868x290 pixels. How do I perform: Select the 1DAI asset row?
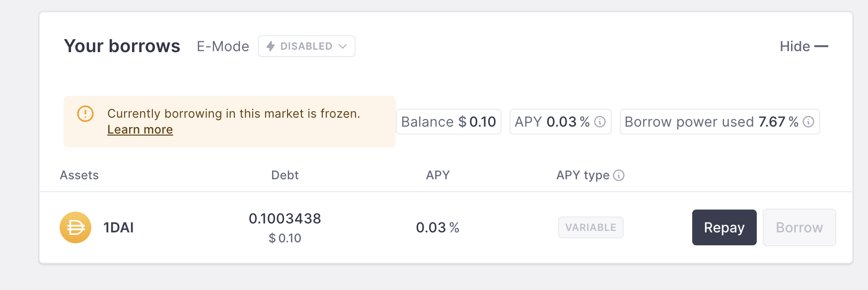[119, 227]
